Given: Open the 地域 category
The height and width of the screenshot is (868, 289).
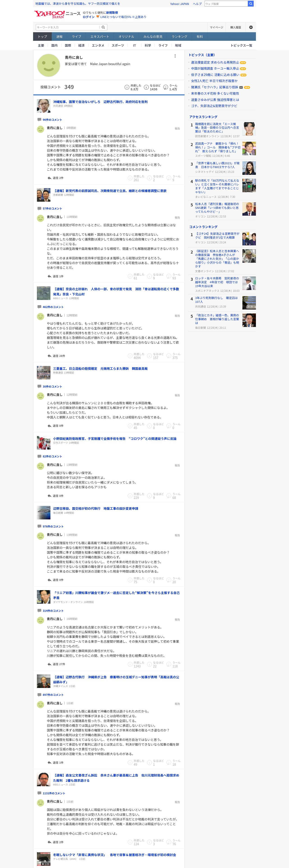Looking at the screenshot, I should [x=178, y=46].
